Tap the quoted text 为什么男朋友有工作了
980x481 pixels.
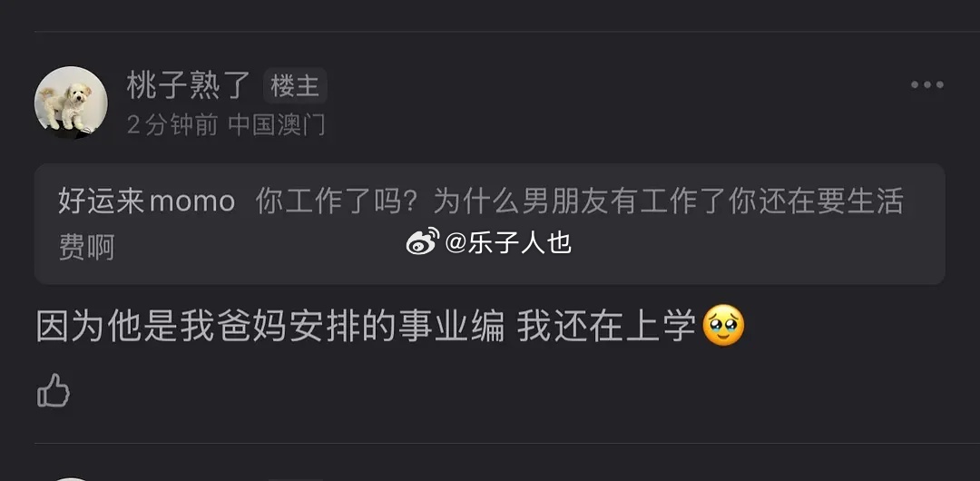pos(579,201)
